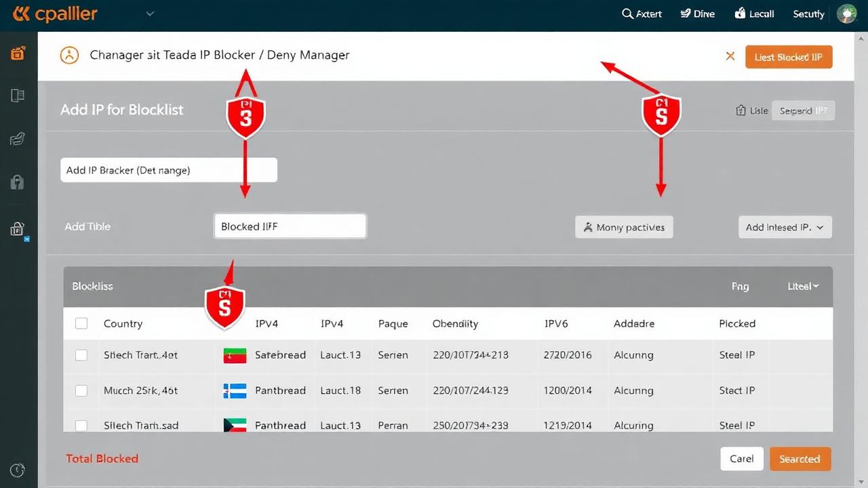
Task: Click the Country column header
Action: pos(123,323)
